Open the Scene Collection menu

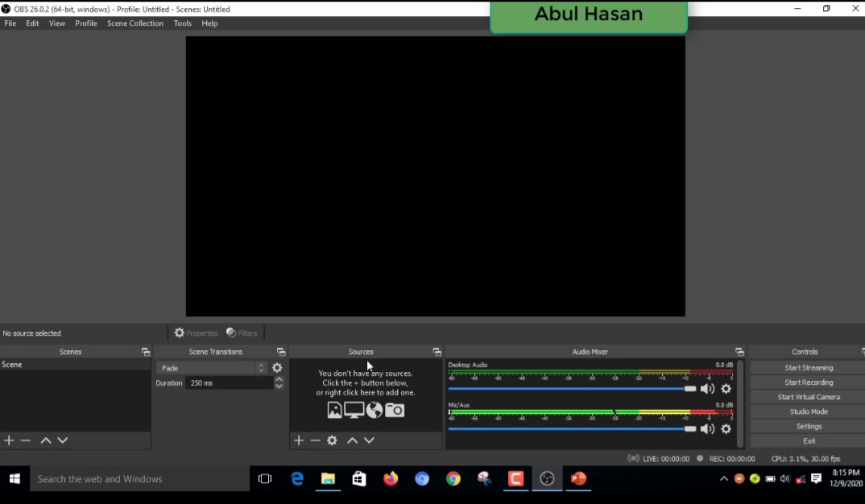(135, 23)
